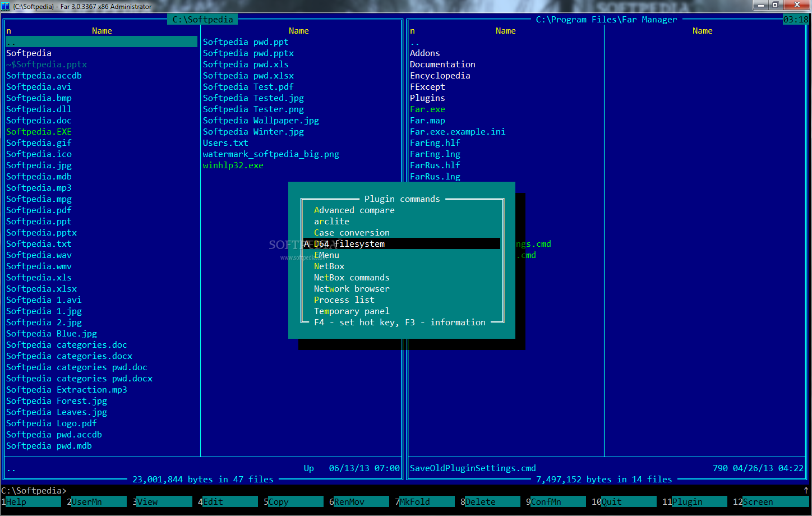Select Softpedia Wallpaper.jpg file
Image resolution: width=812 pixels, height=516 pixels.
(x=261, y=121)
